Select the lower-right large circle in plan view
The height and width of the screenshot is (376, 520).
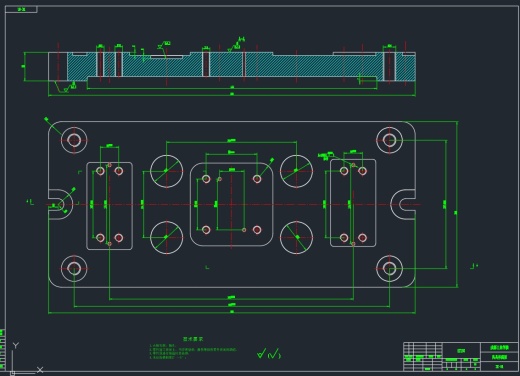(x=296, y=237)
